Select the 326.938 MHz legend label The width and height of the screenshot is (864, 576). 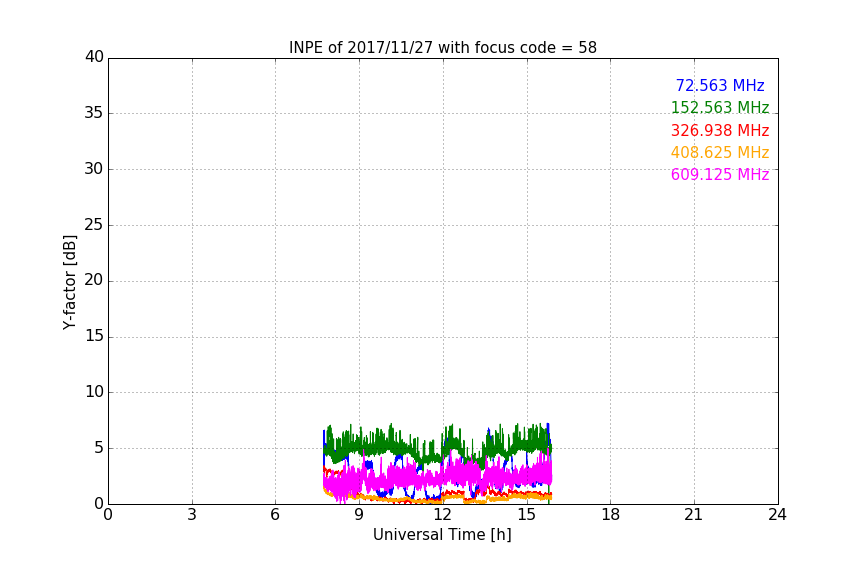720,130
